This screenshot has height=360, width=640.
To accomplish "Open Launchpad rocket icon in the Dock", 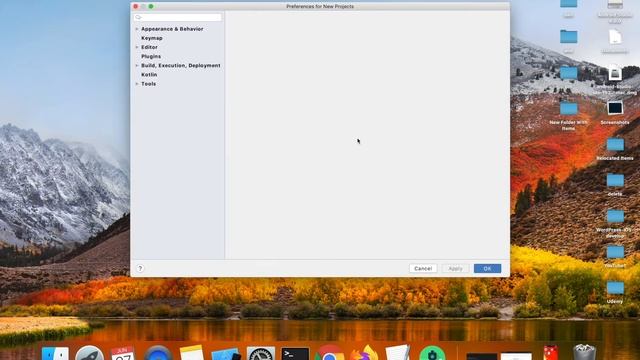I will [89, 353].
